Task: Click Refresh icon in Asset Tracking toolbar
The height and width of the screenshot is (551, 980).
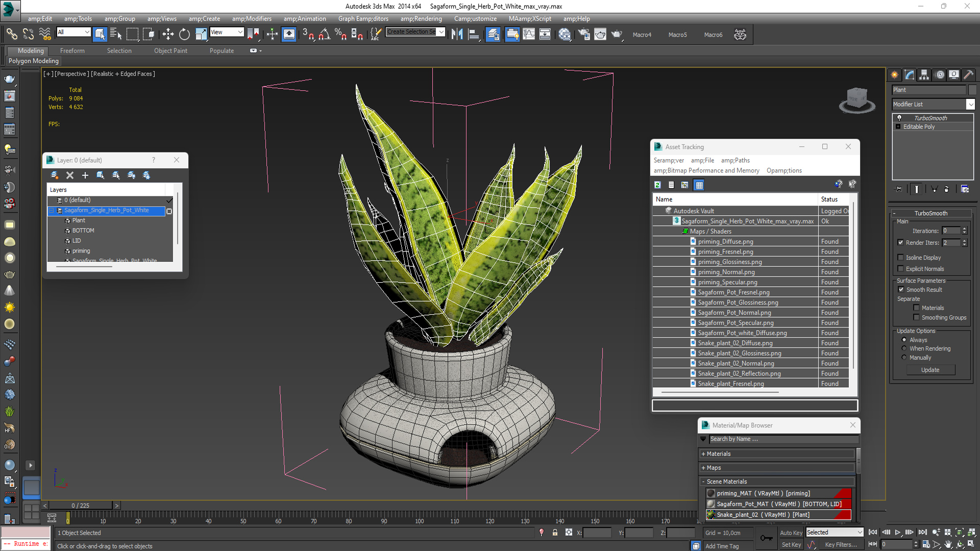Action: (x=657, y=185)
